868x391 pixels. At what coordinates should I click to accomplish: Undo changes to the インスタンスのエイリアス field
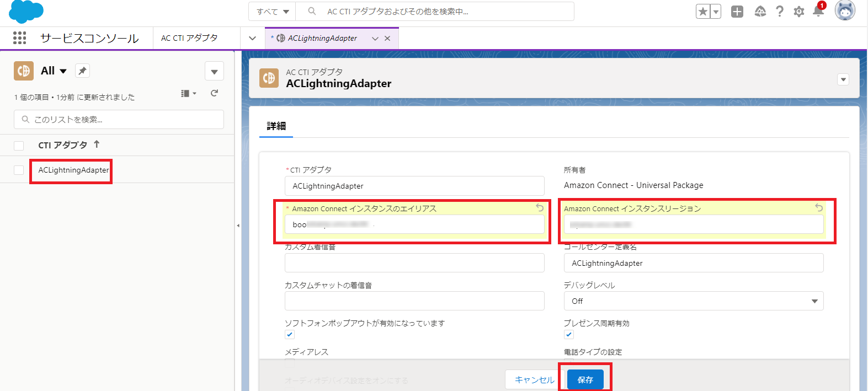point(540,208)
